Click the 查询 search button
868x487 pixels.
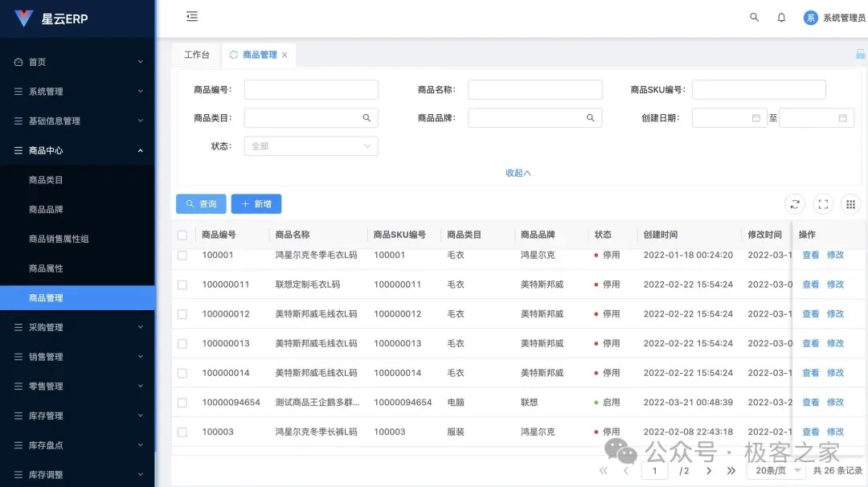[200, 203]
